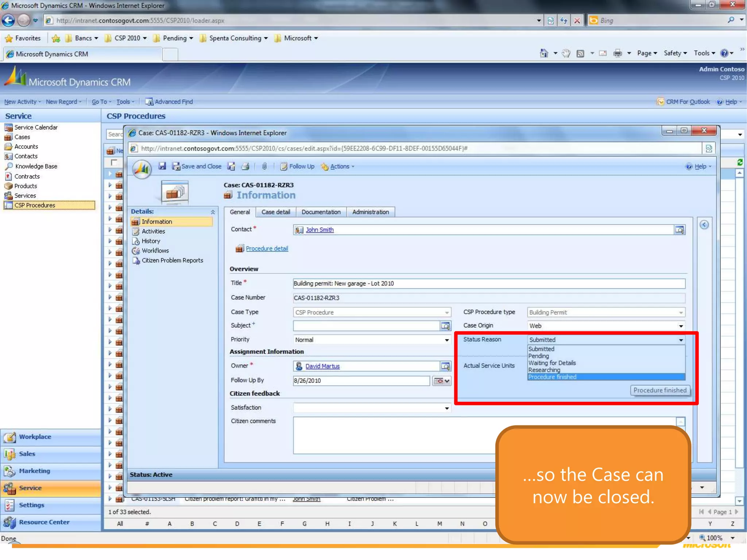The width and height of the screenshot is (747, 560).
Task: Click the print icon in case toolbar
Action: (245, 167)
